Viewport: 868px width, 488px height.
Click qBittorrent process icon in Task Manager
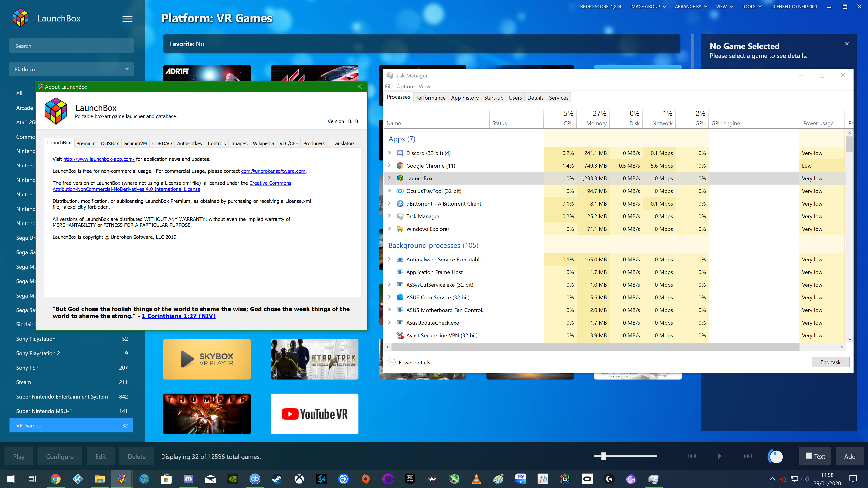click(x=400, y=203)
